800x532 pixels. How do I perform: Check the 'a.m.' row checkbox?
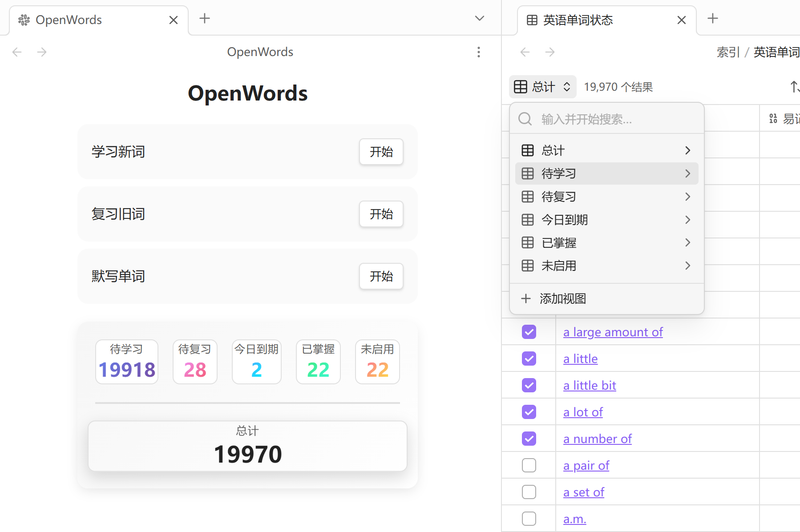529,519
